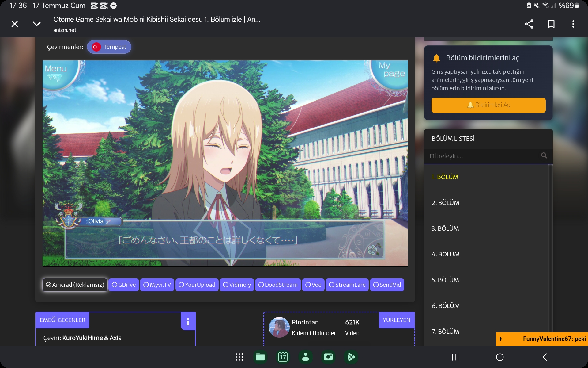588x368 pixels.
Task: Focus the Filtreleyin episode filter field
Action: coord(488,156)
